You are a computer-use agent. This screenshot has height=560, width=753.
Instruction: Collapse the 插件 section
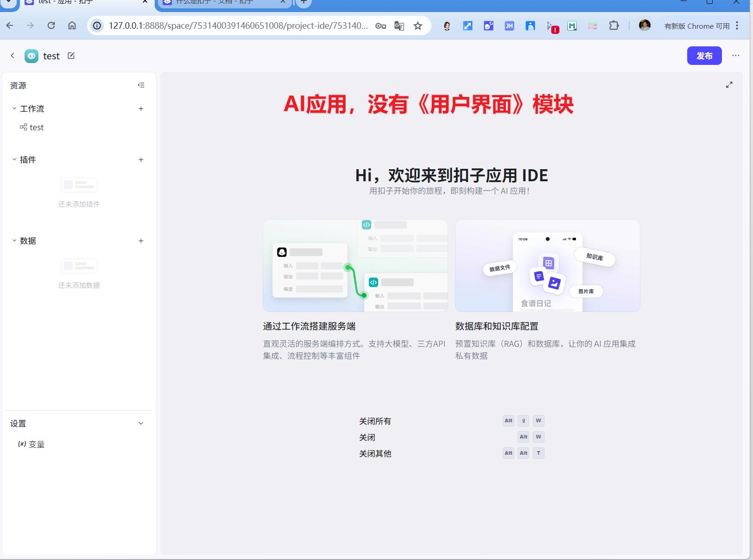13,159
